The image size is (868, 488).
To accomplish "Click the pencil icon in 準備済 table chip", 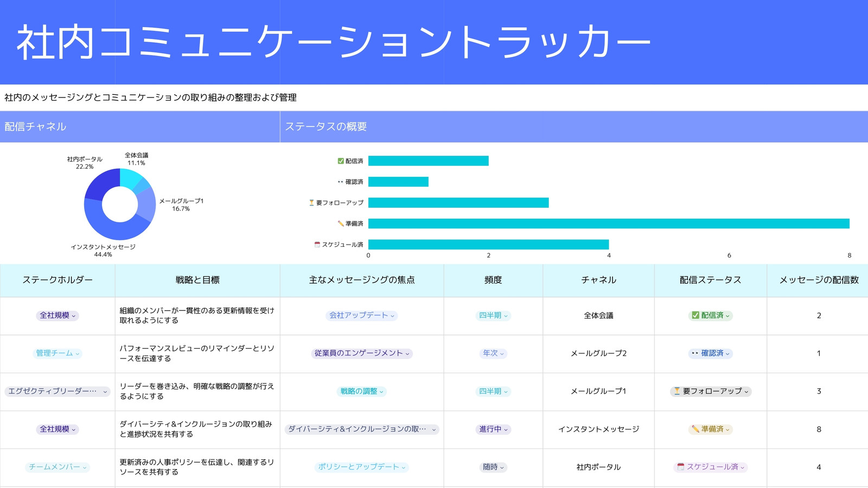I will (x=695, y=429).
